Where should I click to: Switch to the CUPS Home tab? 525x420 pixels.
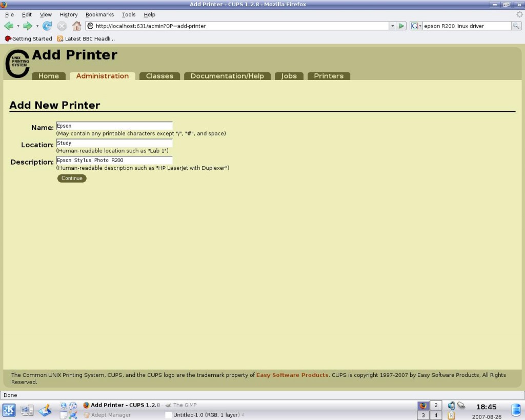[49, 76]
